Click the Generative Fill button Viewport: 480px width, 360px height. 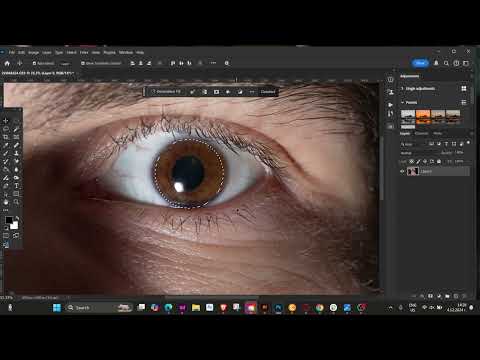click(166, 92)
